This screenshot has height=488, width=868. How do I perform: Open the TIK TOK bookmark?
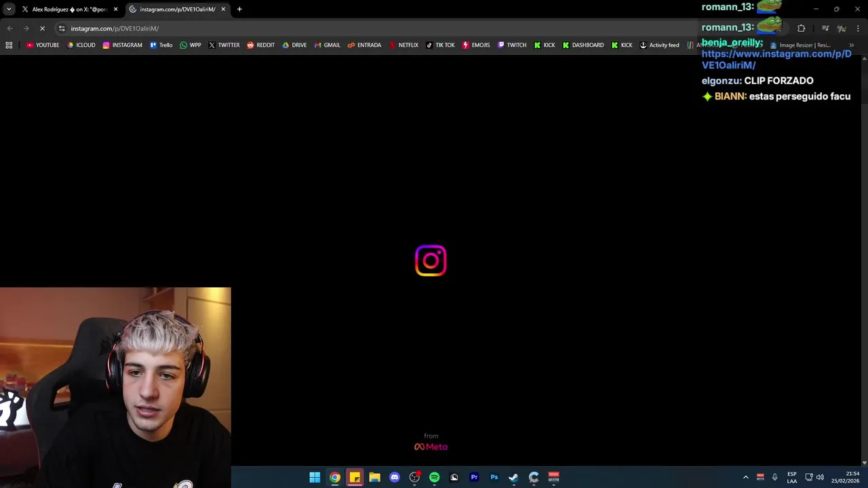(x=440, y=45)
